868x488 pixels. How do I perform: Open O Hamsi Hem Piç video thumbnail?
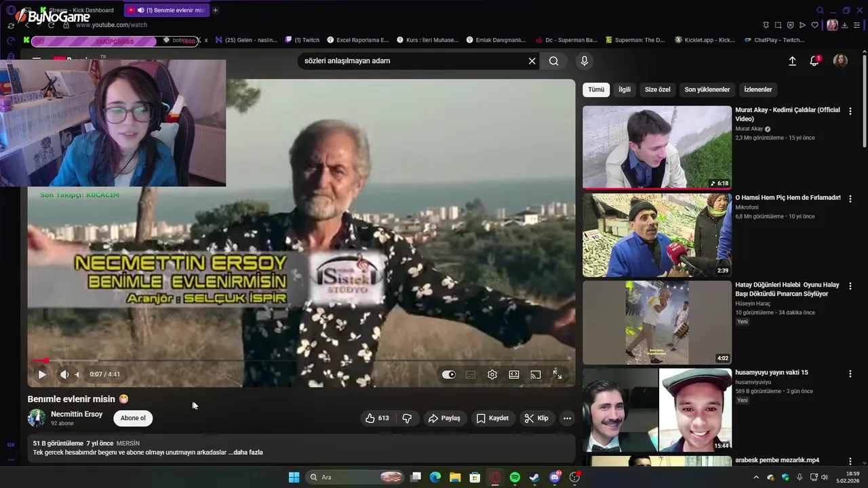click(657, 235)
